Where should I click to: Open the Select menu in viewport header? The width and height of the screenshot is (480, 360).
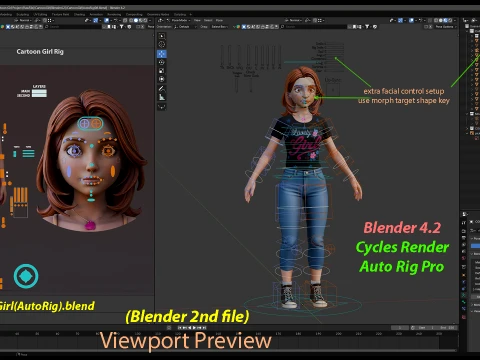208,20
